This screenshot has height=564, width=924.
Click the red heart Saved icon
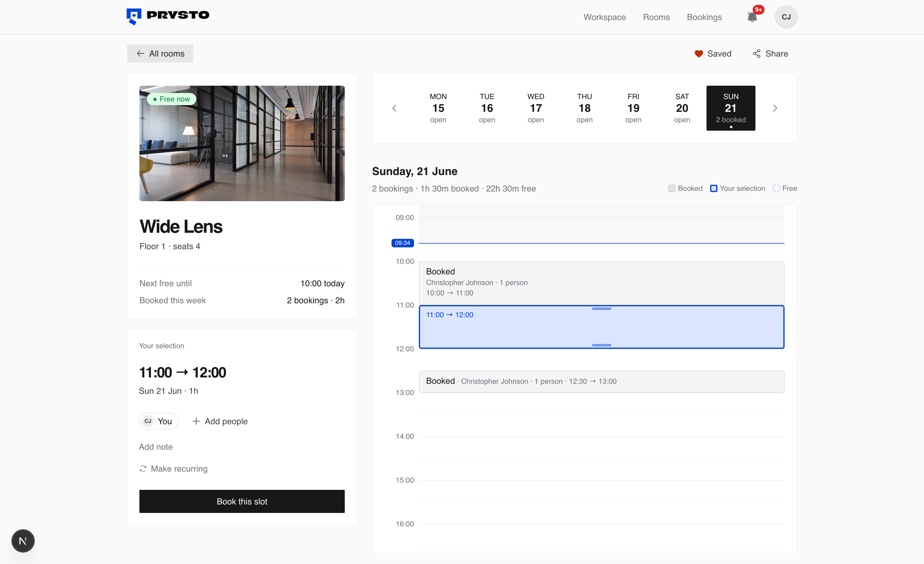click(699, 54)
